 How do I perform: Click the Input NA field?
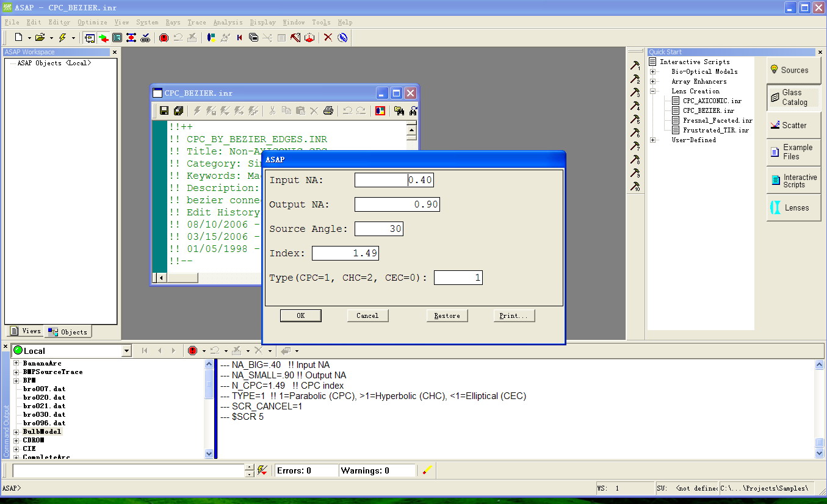point(394,180)
